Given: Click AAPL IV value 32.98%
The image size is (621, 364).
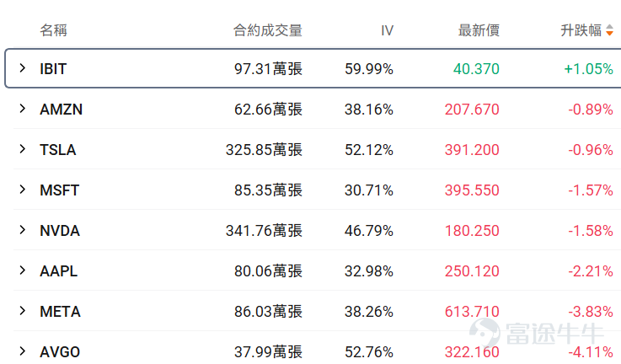Looking at the screenshot, I should pyautogui.click(x=369, y=271).
